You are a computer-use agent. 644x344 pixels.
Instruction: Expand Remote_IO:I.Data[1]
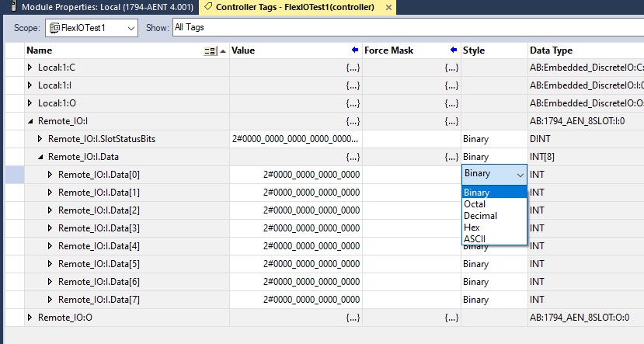tap(50, 192)
